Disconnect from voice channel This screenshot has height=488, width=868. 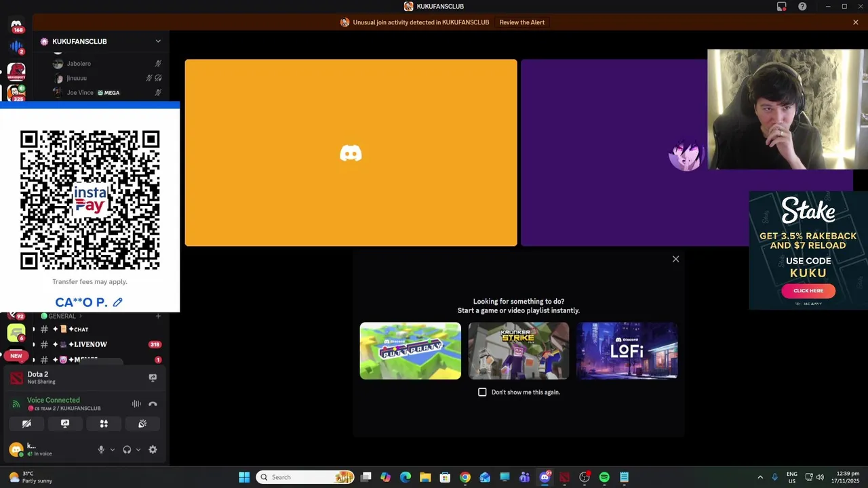click(x=153, y=404)
